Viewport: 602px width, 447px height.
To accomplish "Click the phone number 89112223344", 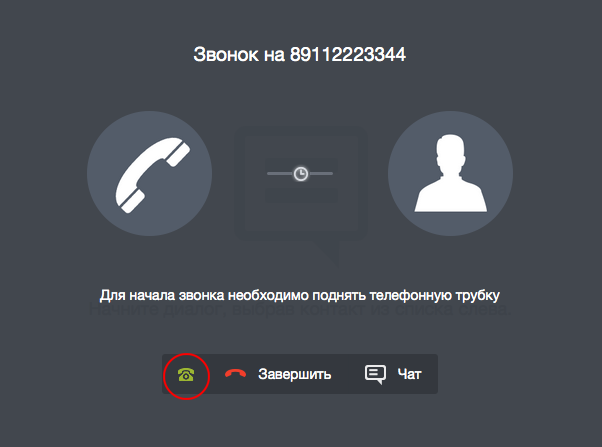I will [347, 55].
